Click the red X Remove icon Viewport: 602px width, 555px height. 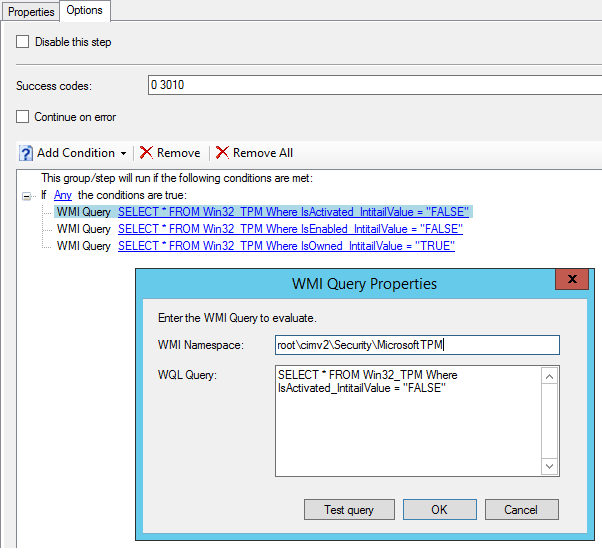[x=147, y=153]
